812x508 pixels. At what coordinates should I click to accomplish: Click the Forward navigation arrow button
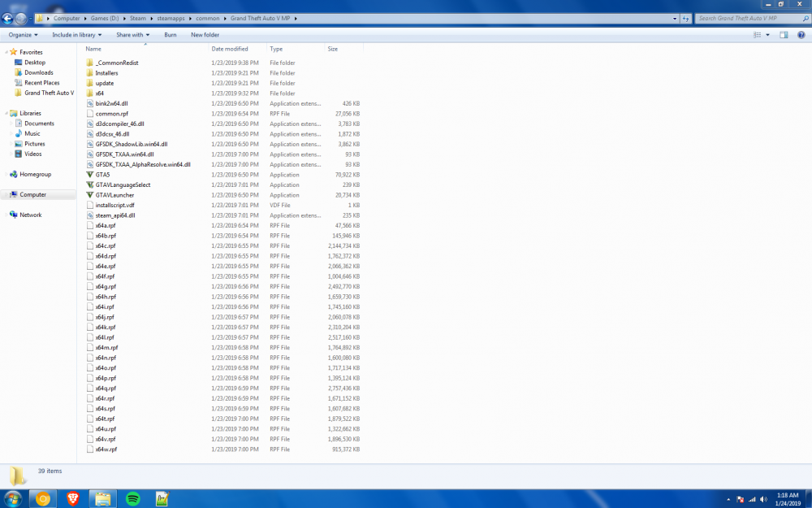[x=21, y=19]
